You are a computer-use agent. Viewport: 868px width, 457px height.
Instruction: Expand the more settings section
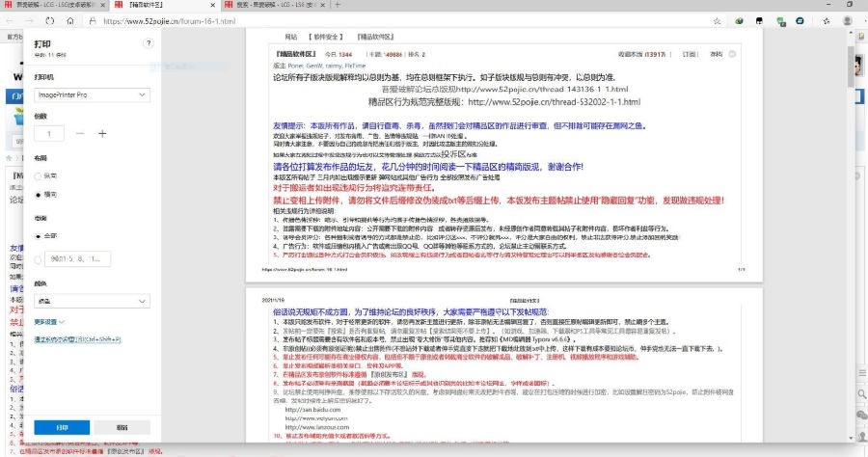(x=49, y=322)
